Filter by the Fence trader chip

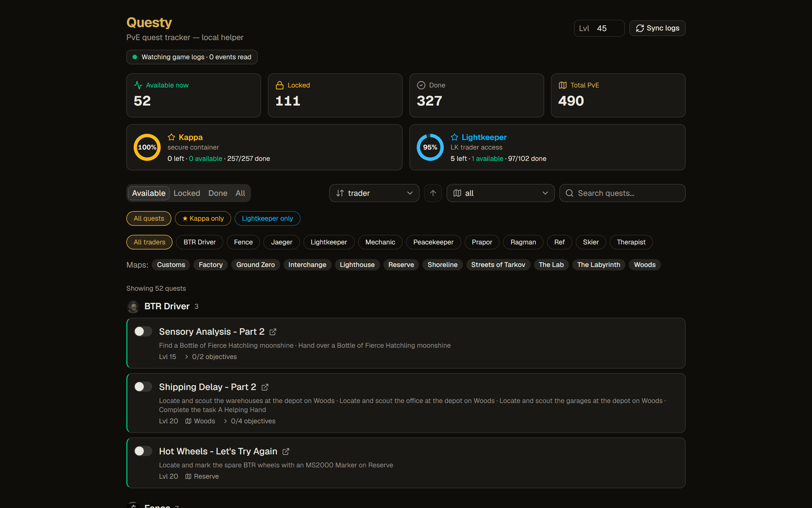(x=243, y=242)
